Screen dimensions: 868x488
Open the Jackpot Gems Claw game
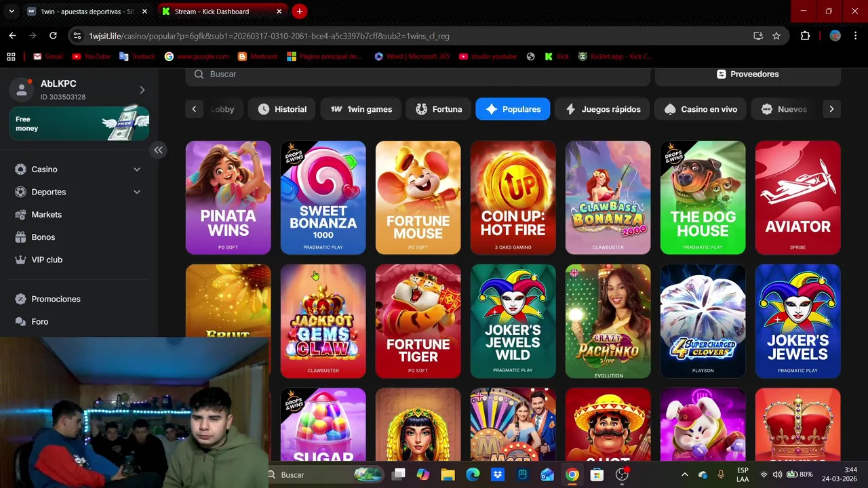pyautogui.click(x=323, y=321)
